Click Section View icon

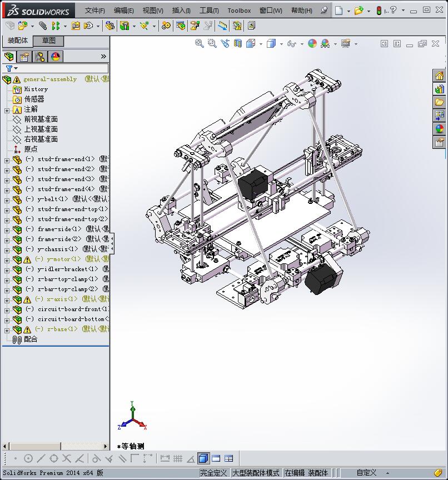(x=238, y=43)
